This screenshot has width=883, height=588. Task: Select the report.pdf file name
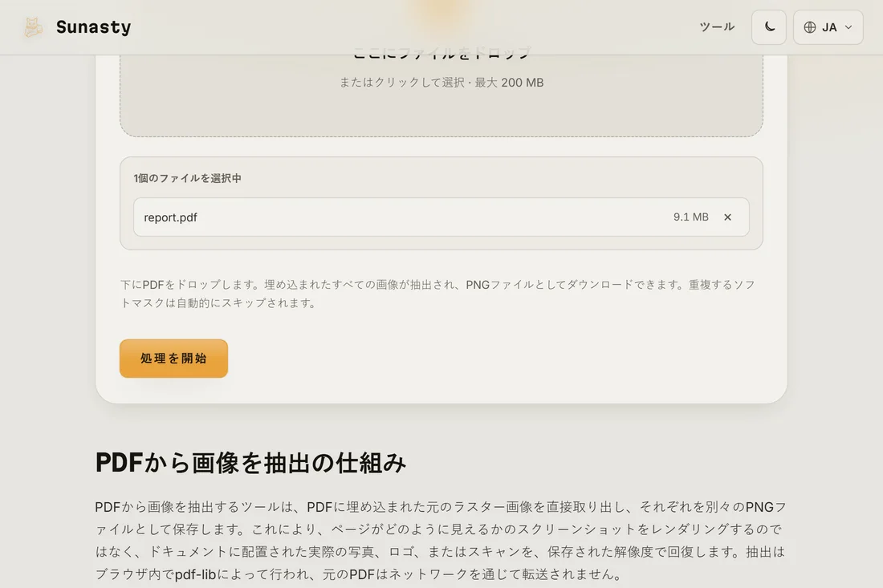171,217
